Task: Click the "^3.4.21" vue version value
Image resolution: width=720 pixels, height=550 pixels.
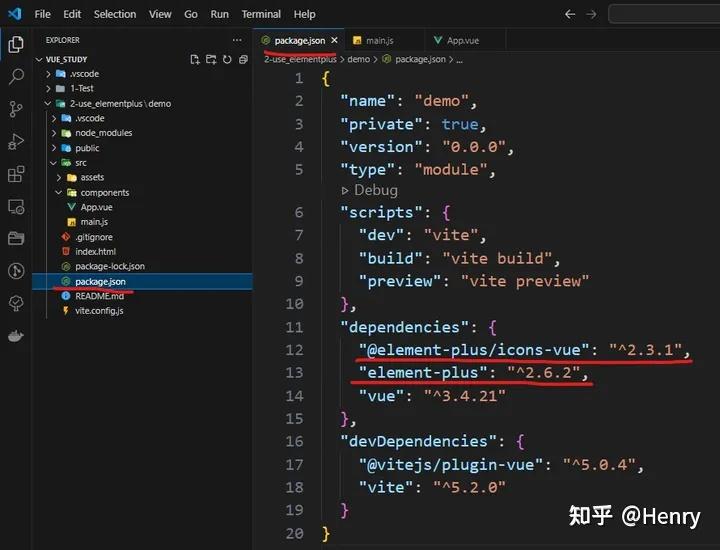Action: tap(464, 396)
